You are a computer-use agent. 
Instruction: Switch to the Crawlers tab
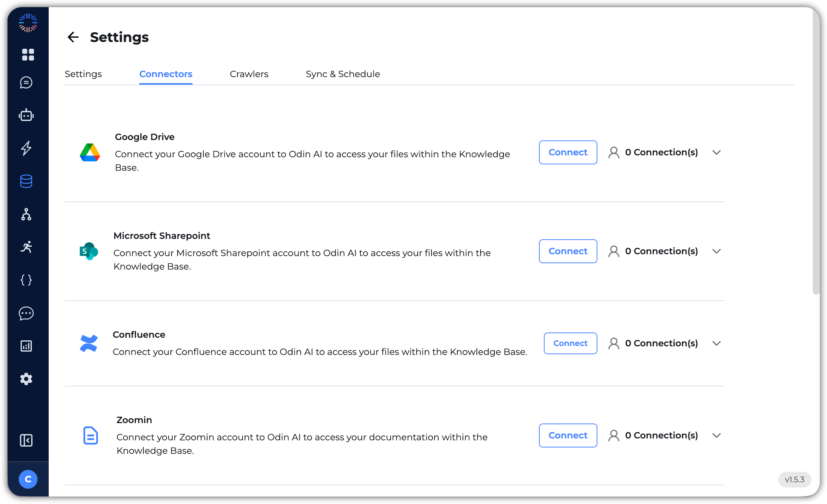249,74
